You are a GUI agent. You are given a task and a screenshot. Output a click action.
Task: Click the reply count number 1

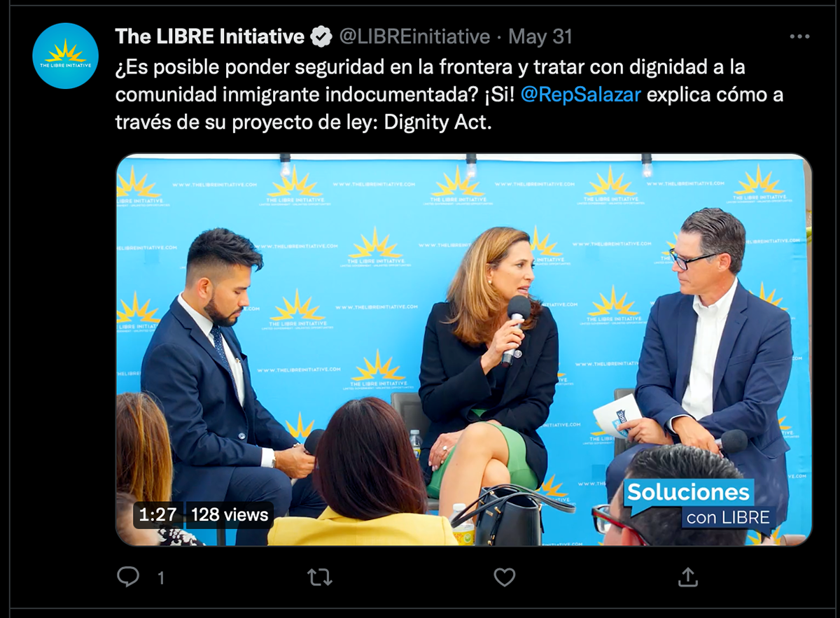tap(161, 577)
